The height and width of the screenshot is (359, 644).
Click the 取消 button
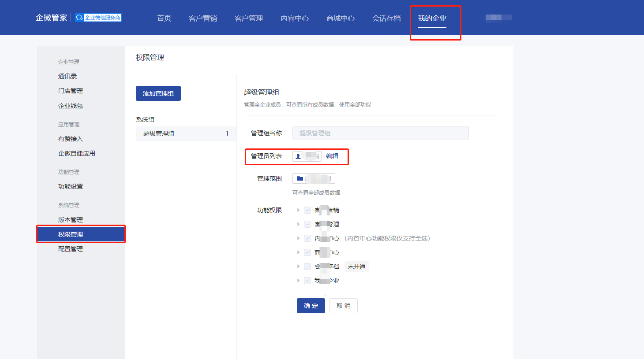point(344,306)
